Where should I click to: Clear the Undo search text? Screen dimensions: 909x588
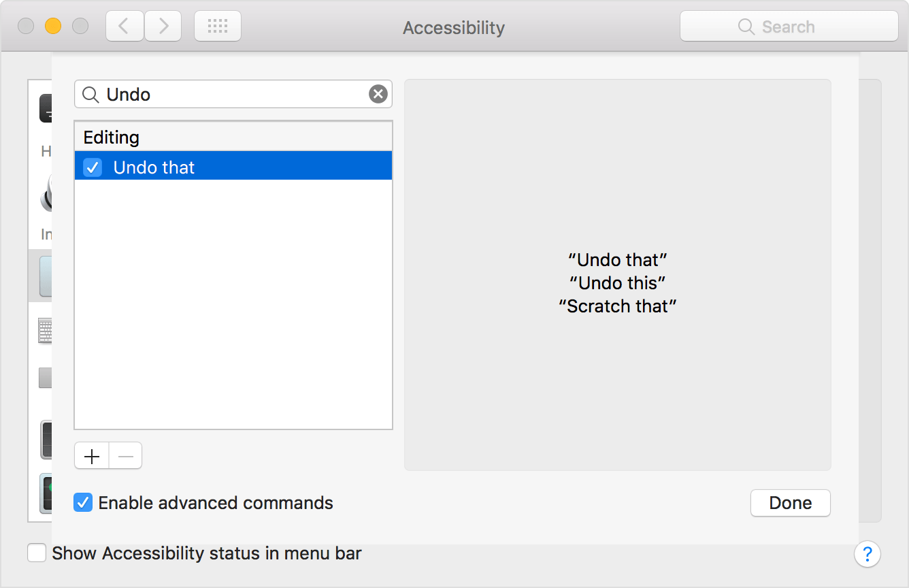click(x=378, y=94)
